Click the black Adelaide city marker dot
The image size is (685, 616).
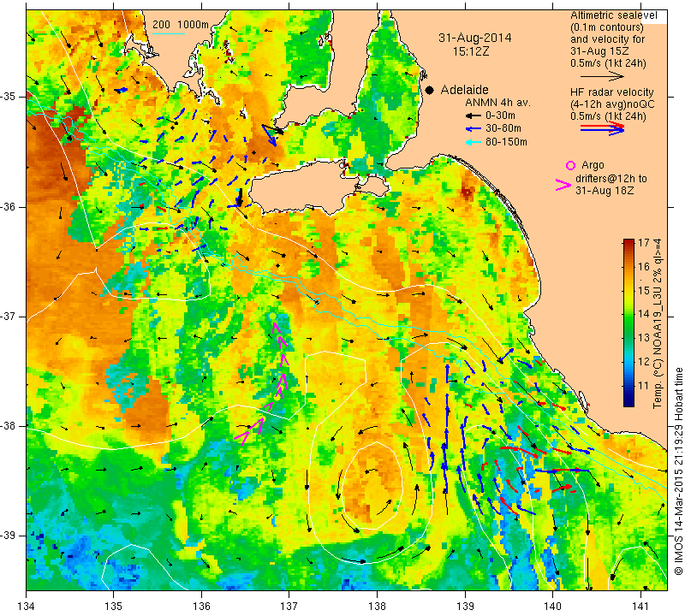(430, 90)
